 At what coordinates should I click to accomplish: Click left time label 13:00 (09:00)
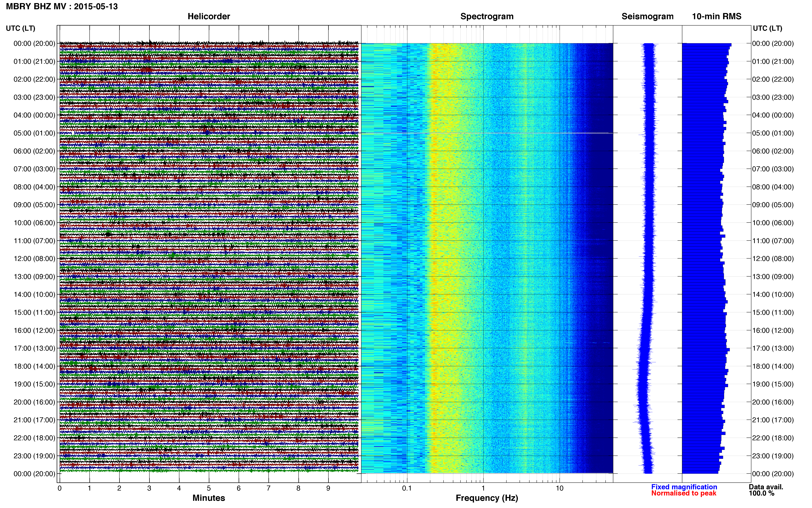34,277
